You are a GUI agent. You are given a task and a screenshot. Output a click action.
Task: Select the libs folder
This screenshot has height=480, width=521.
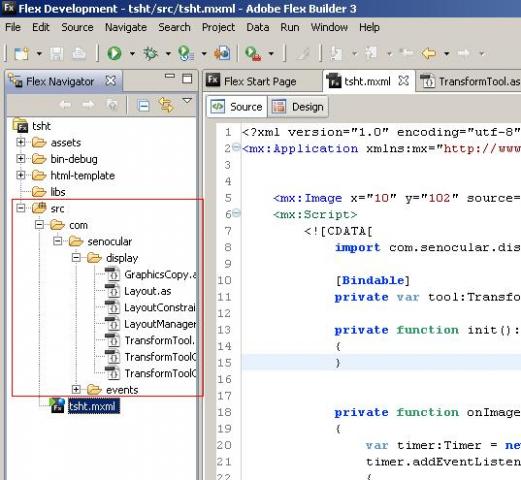49,192
